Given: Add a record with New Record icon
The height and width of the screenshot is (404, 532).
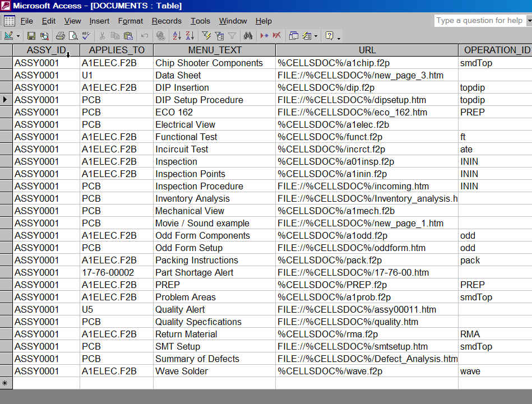Looking at the screenshot, I should (x=264, y=36).
